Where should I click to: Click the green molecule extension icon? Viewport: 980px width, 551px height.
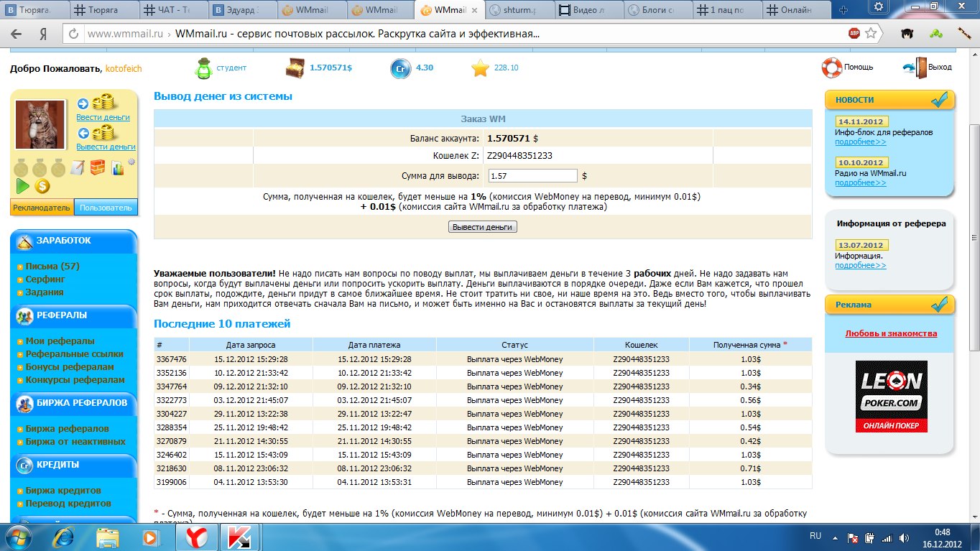tap(935, 33)
